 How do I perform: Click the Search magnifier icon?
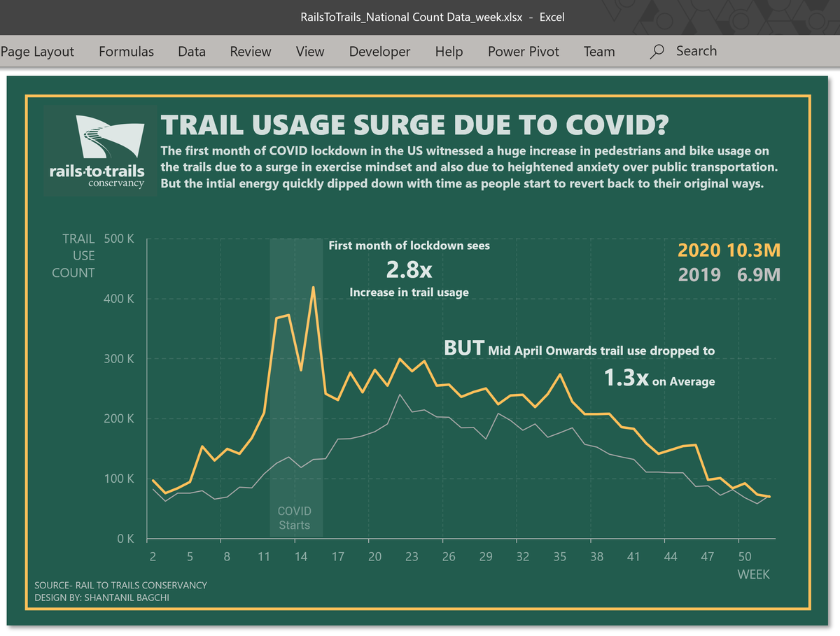(657, 51)
